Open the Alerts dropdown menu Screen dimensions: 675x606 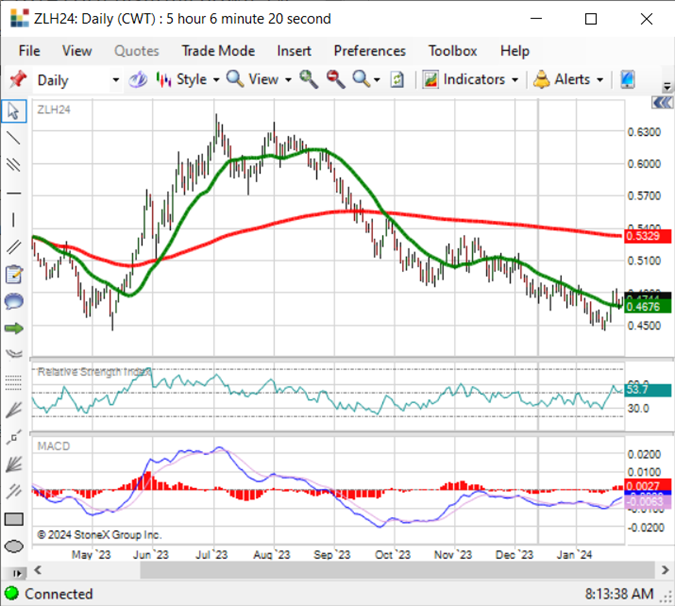568,80
